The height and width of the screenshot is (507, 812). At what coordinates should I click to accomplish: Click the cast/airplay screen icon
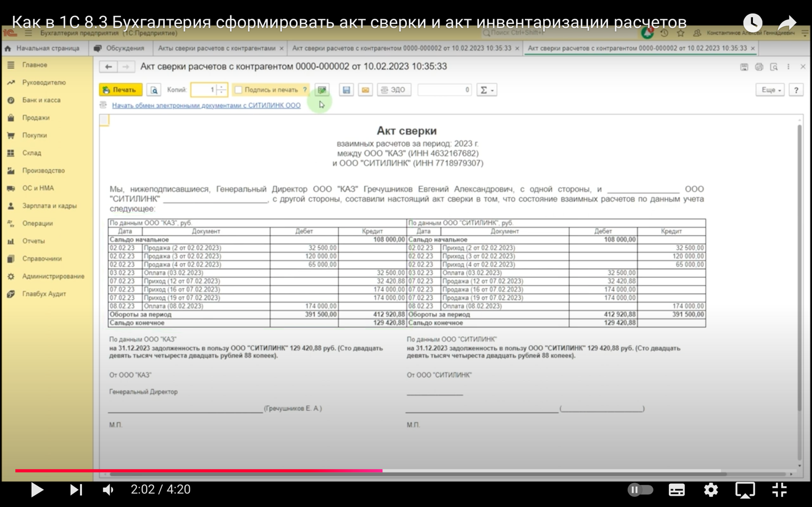pos(745,489)
